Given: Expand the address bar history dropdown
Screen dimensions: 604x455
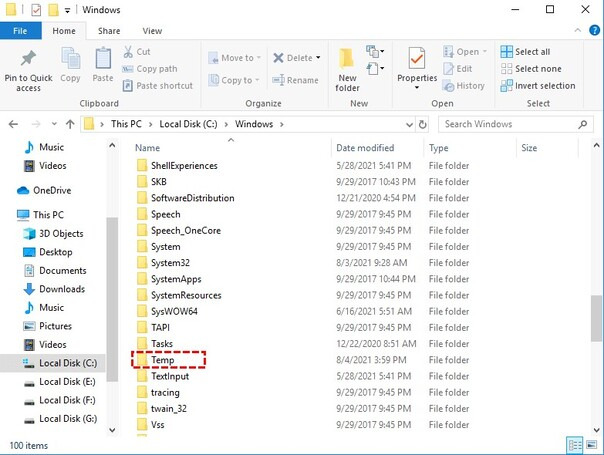Looking at the screenshot, I should (409, 124).
